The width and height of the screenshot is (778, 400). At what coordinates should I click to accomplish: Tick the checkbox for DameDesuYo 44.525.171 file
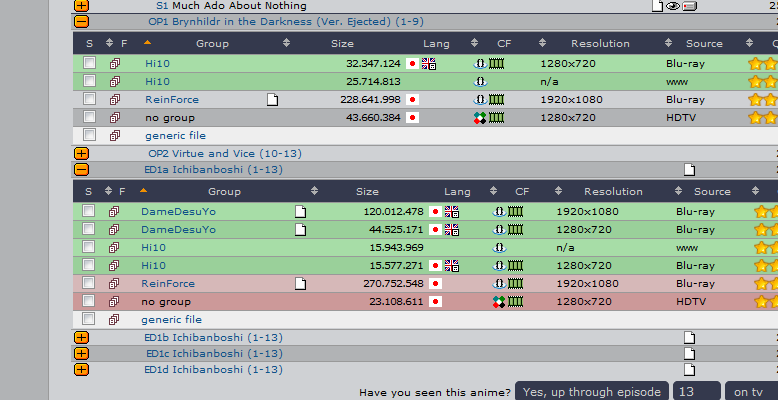coord(88,228)
